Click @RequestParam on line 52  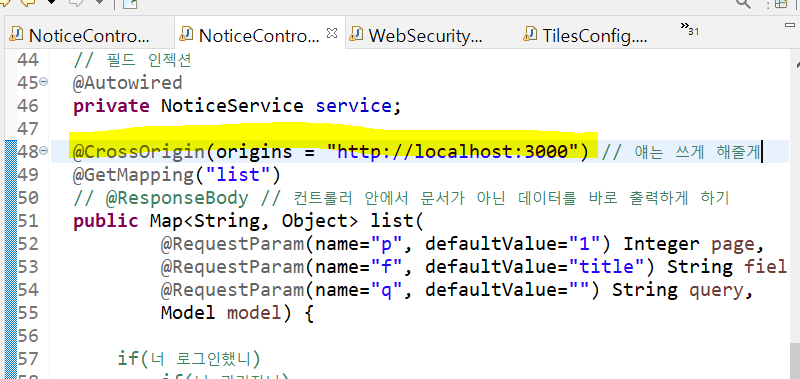click(x=232, y=244)
